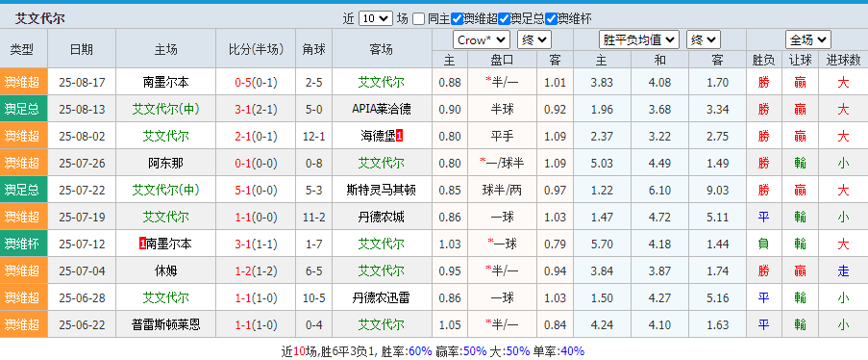868x360 pixels.
Task: Click the 角球 column header
Action: pyautogui.click(x=314, y=49)
